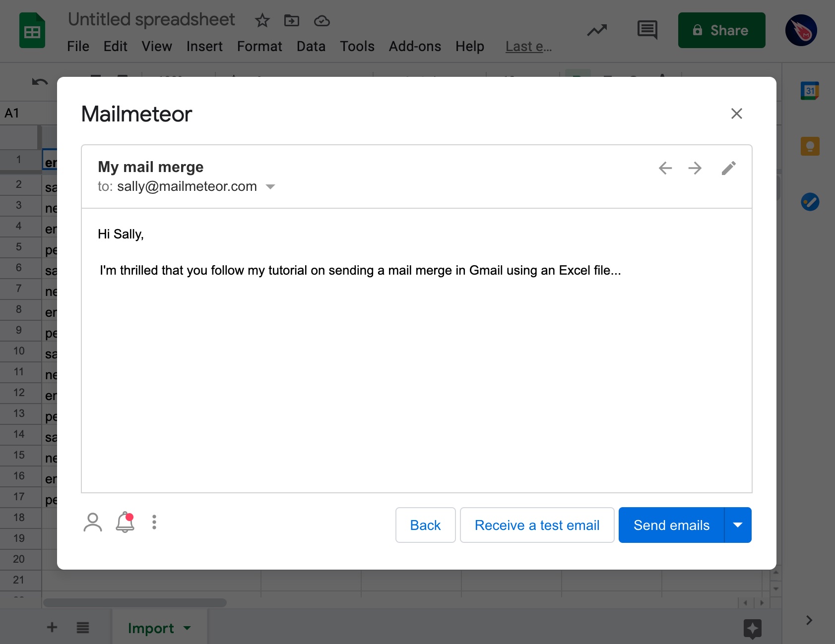Click the 'I'm thrilled that you follow' line

[360, 270]
